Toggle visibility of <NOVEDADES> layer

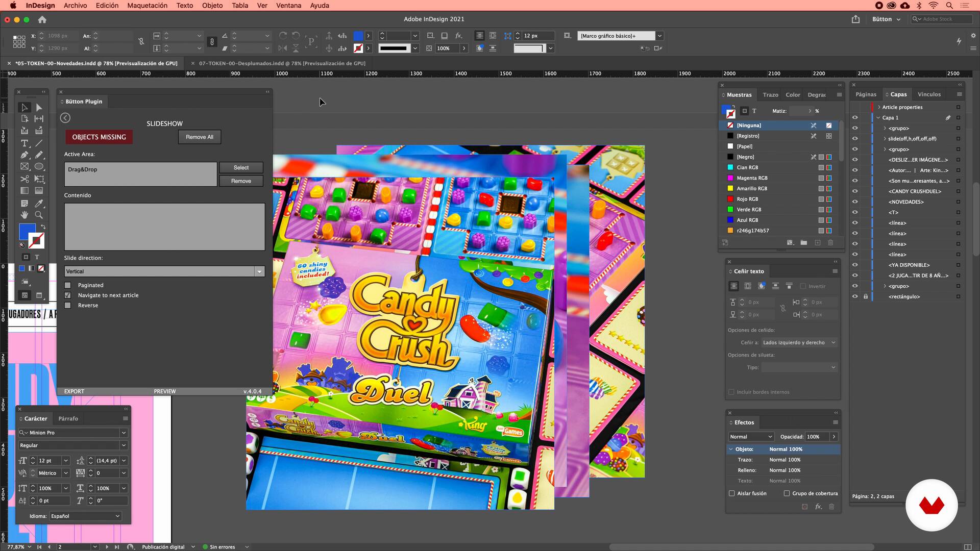point(855,202)
